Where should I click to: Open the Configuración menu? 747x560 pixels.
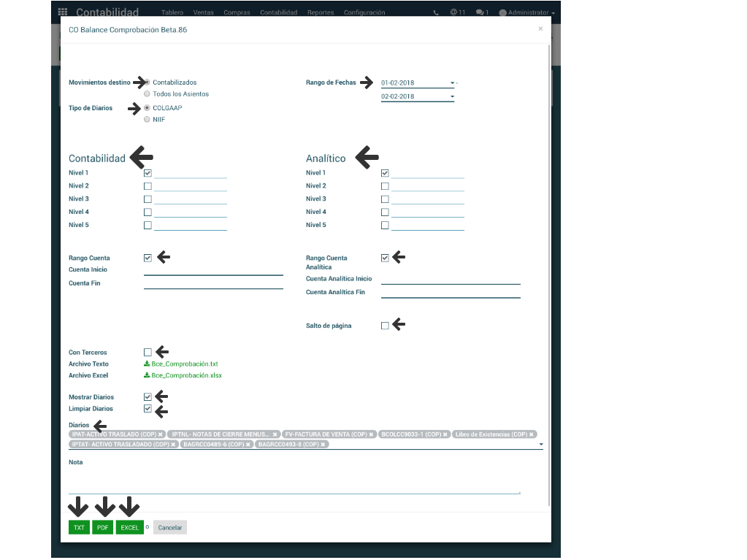point(364,13)
